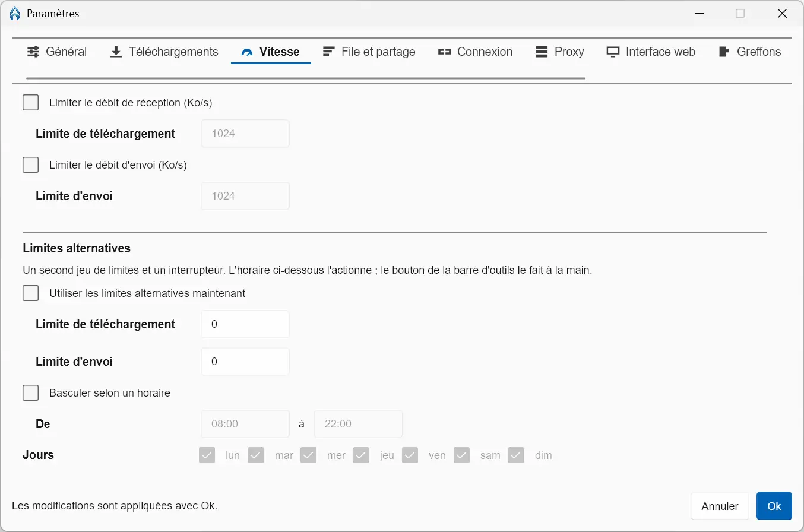Image resolution: width=804 pixels, height=532 pixels.
Task: Close the Paramètres window
Action: coord(782,14)
